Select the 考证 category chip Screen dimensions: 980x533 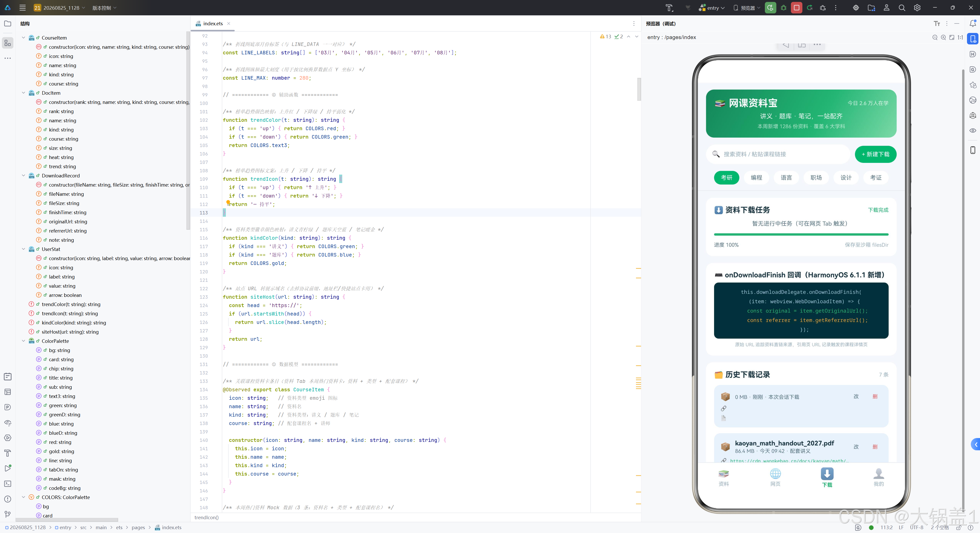[876, 178]
